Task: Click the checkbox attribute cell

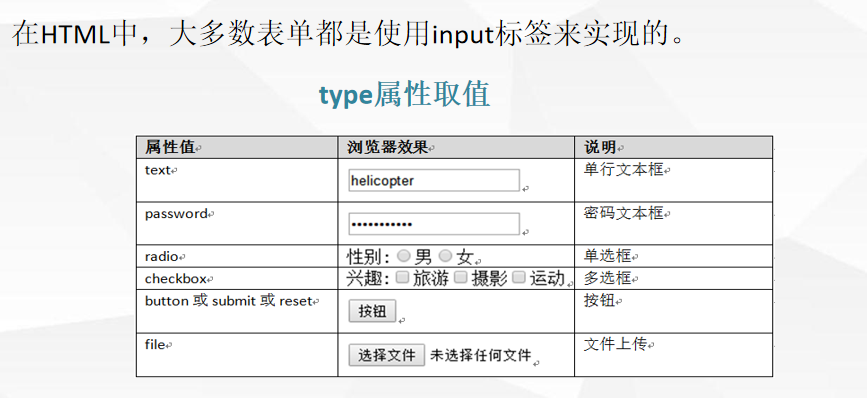Action: pyautogui.click(x=237, y=278)
